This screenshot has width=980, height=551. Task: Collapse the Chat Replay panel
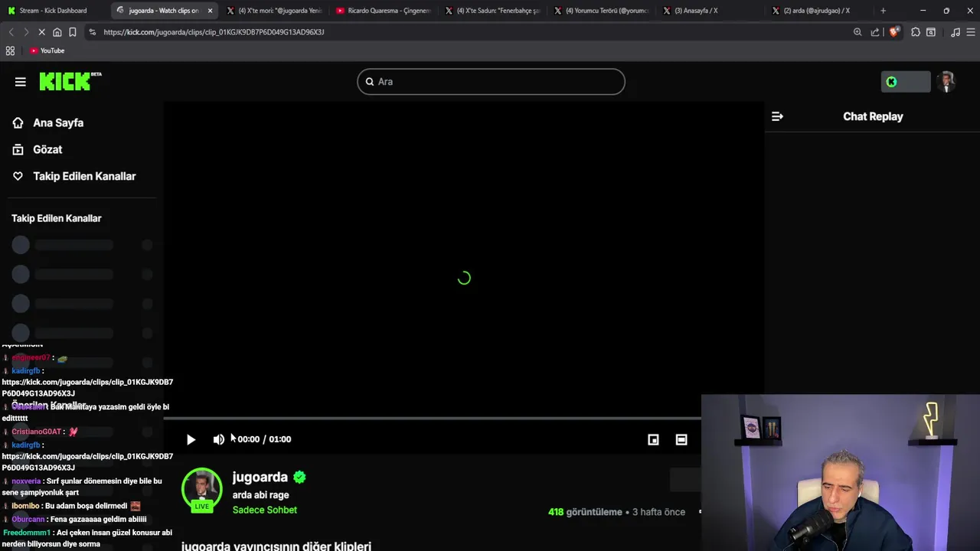(x=777, y=116)
